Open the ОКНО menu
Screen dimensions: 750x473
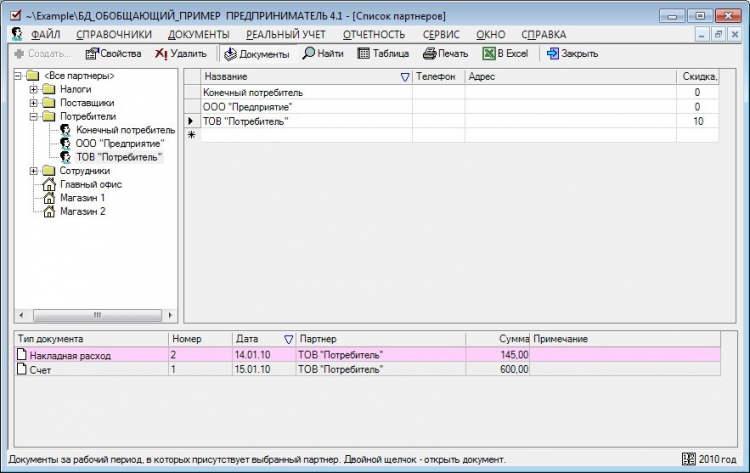pyautogui.click(x=491, y=34)
